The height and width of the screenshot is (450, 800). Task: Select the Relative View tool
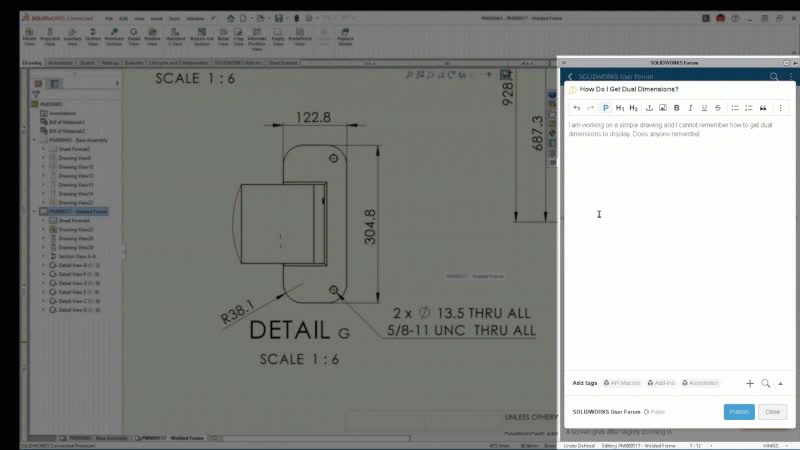152,37
